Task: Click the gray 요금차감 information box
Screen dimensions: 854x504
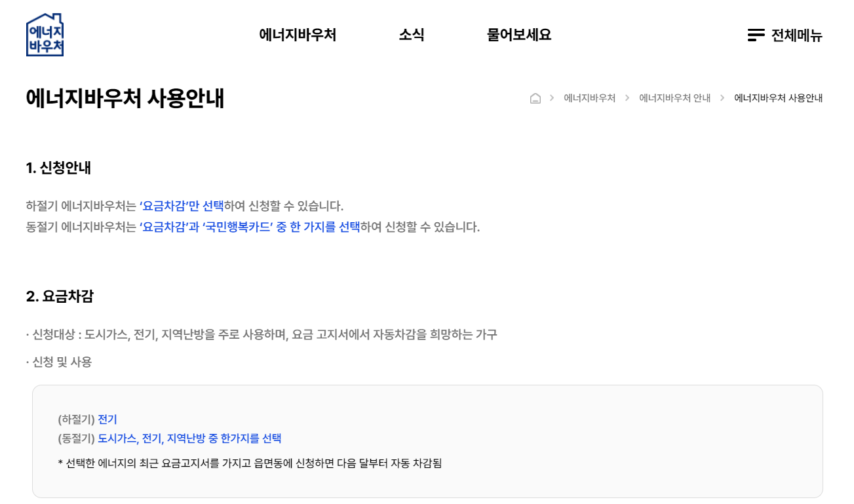Action: tap(427, 440)
